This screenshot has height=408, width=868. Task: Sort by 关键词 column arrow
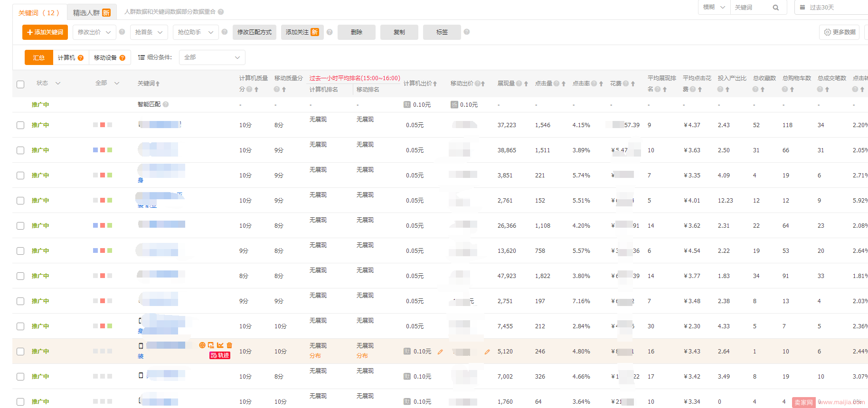(x=158, y=83)
